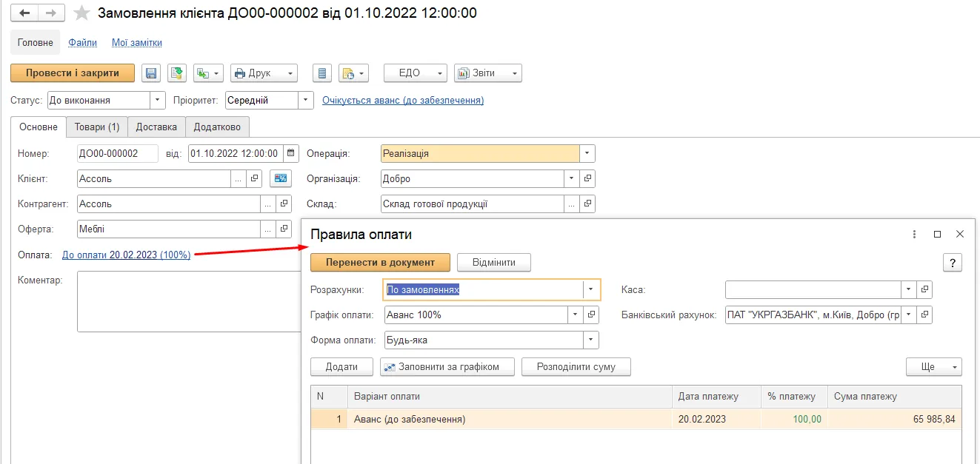Open the discount percent icon next to Клієнт
Screen dimensions: 980x464
click(x=281, y=178)
